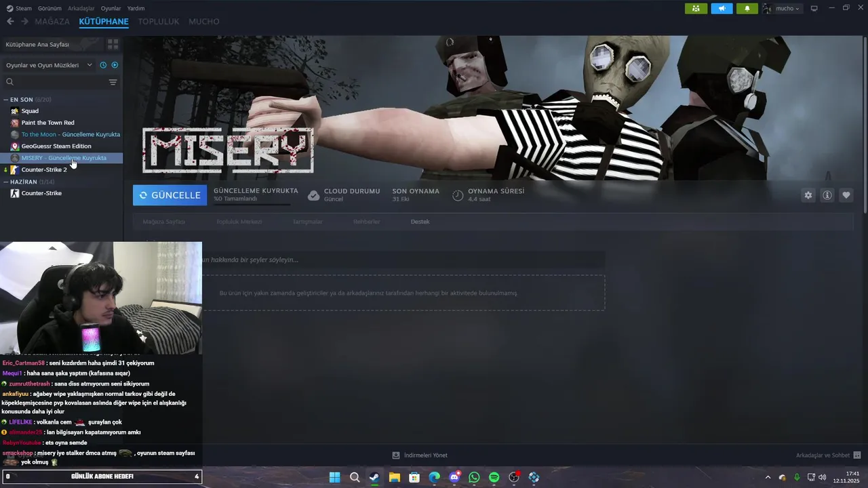This screenshot has height=488, width=868.
Task: Open File Explorer from taskbar
Action: pos(394,477)
